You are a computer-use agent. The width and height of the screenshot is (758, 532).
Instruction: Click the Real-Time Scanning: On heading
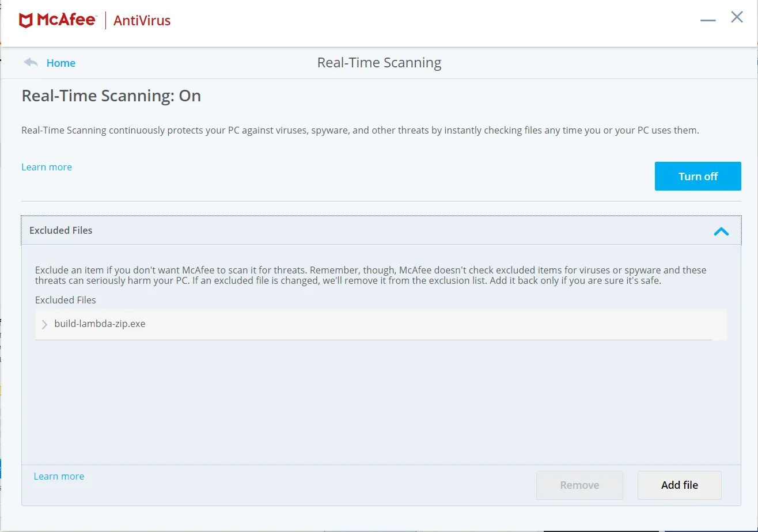[111, 96]
